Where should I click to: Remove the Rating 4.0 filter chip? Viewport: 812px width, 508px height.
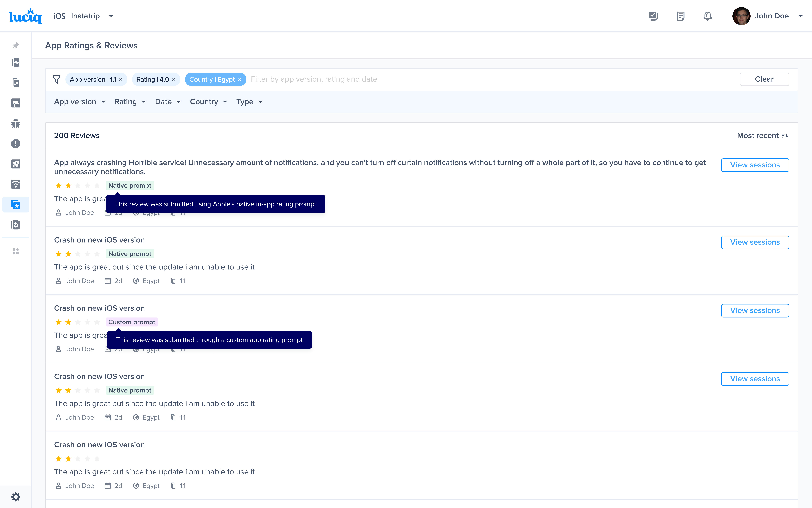point(174,80)
